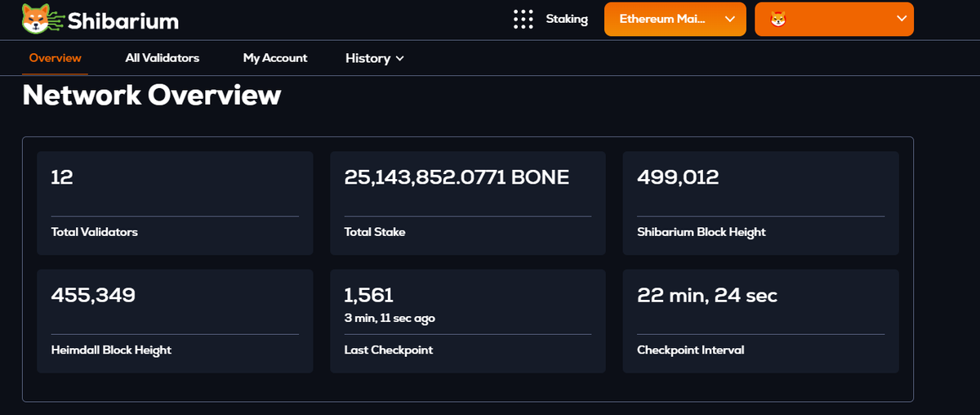Expand the wallet account dropdown chevron
980x415 pixels.
point(901,19)
